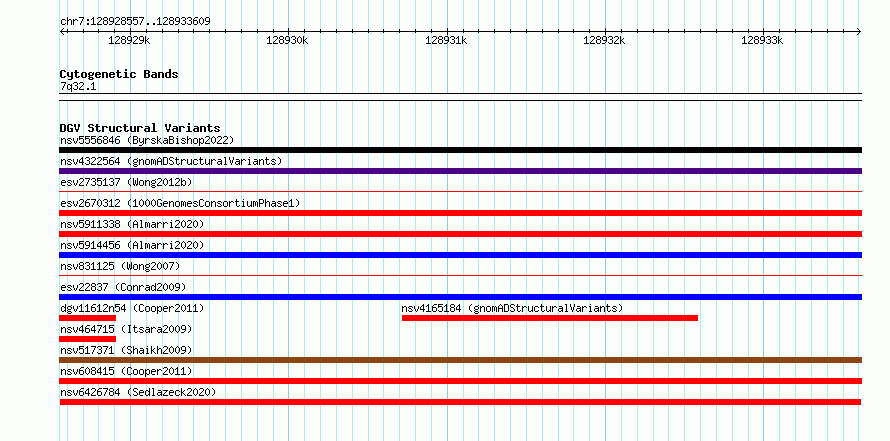Open nsv4165184 (gnomADStructuralVariants) label

[512, 308]
